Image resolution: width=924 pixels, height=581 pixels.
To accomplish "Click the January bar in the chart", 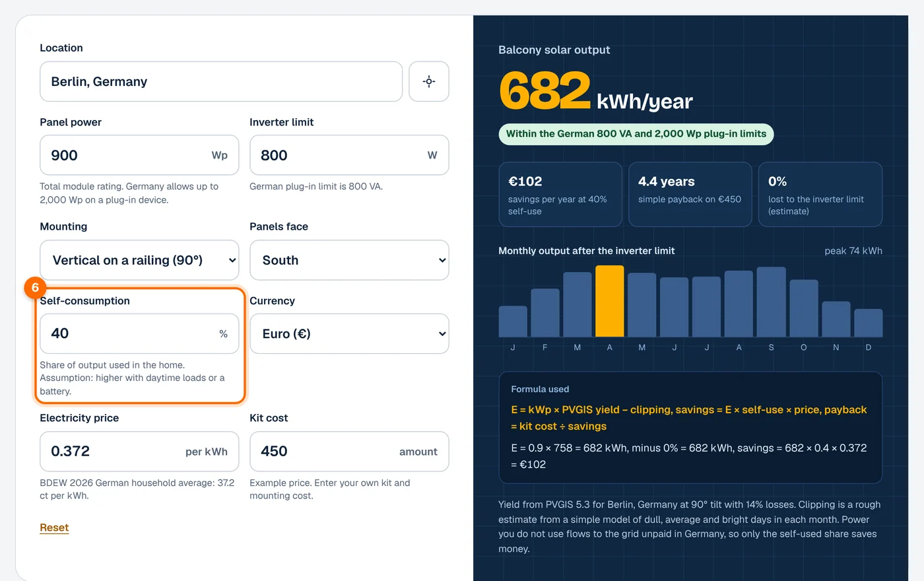I will [x=513, y=322].
